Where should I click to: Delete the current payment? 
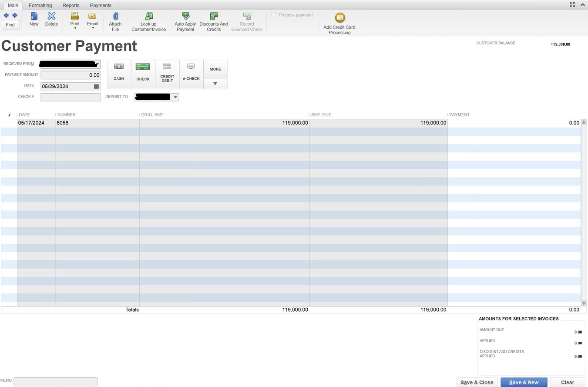pos(51,20)
